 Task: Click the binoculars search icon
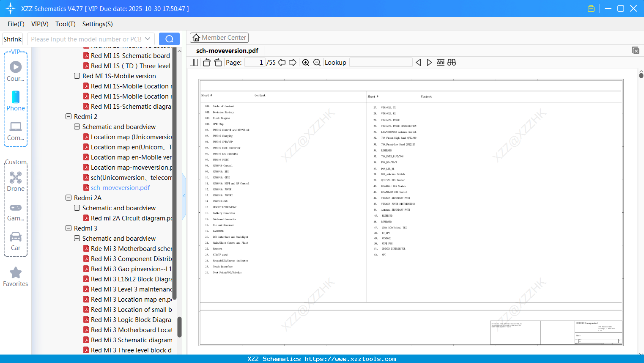click(x=452, y=63)
